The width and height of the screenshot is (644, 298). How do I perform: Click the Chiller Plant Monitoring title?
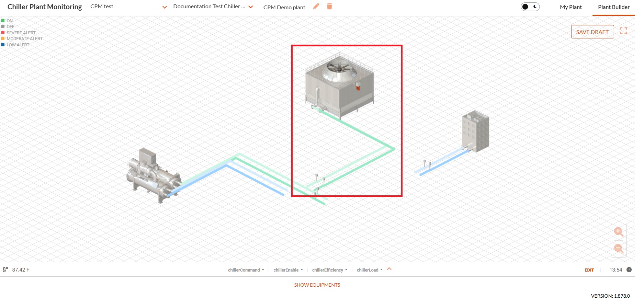[45, 7]
